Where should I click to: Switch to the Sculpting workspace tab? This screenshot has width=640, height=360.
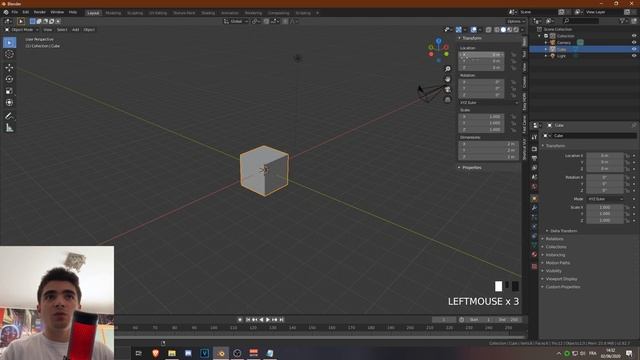click(135, 13)
